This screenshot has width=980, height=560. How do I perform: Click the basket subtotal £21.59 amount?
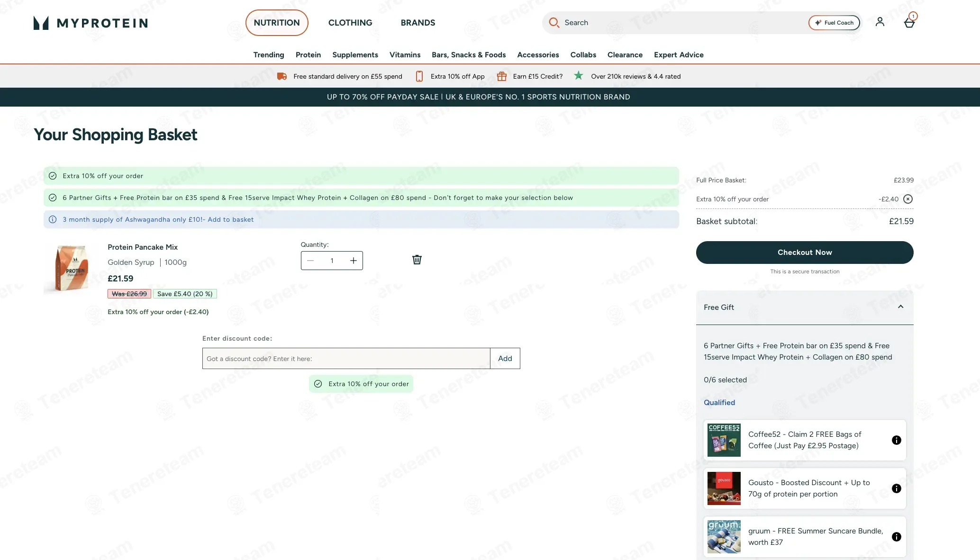pyautogui.click(x=901, y=221)
